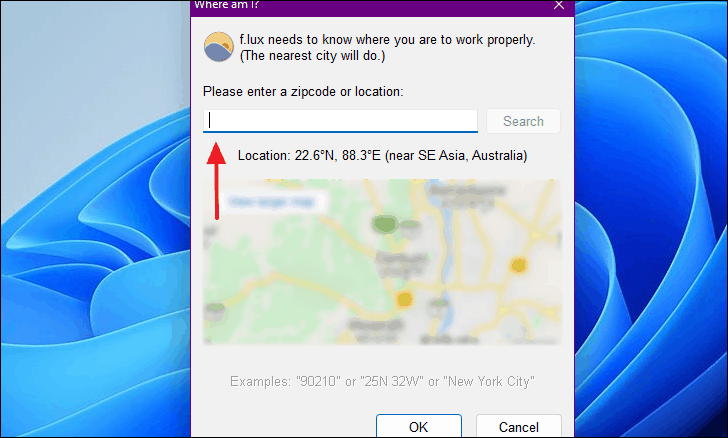
Task: Open the blurred larger map link on map
Action: (x=273, y=202)
